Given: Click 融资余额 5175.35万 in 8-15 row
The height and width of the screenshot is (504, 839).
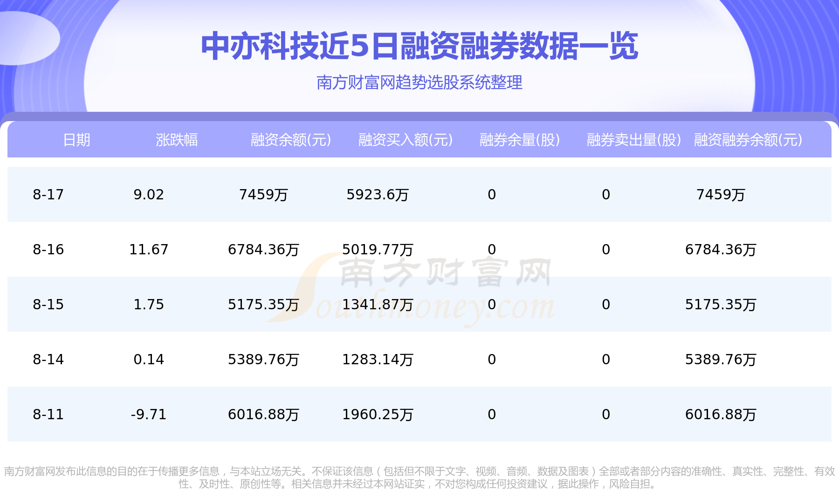Looking at the screenshot, I should coord(263,304).
